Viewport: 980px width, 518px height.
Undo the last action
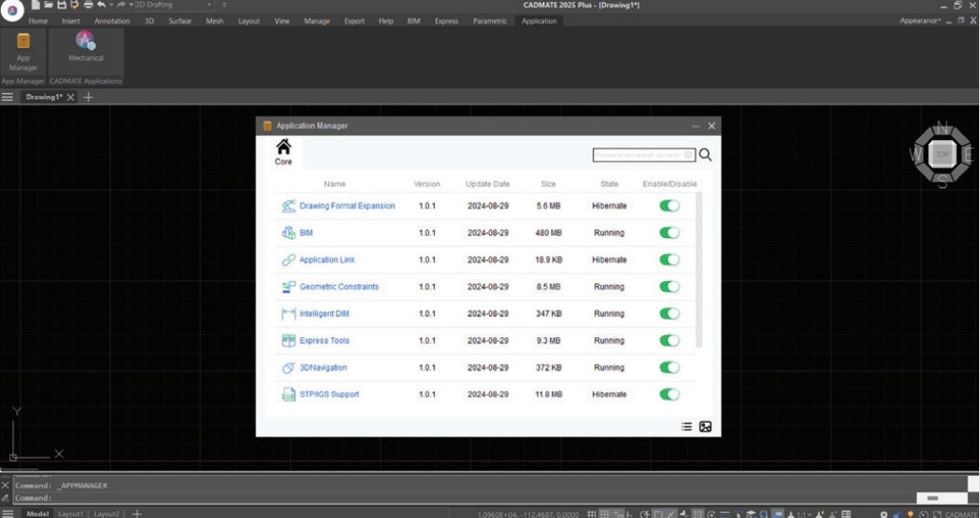(x=101, y=5)
